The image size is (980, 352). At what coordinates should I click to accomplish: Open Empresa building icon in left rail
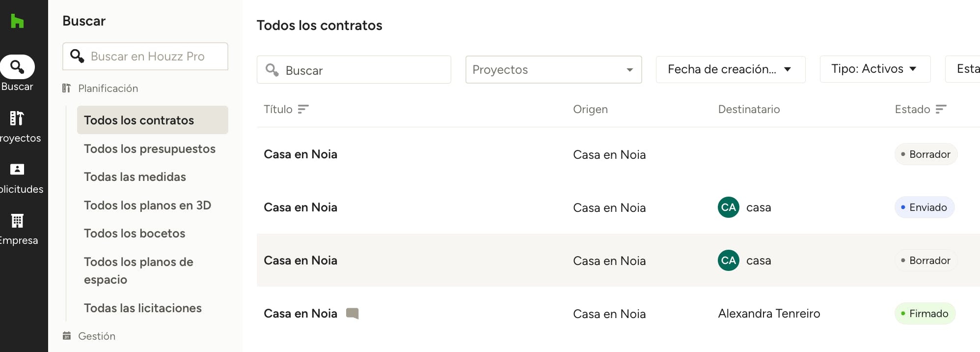tap(17, 221)
